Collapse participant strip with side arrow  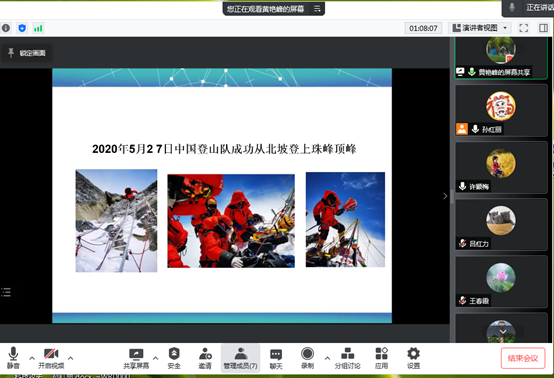click(x=445, y=196)
